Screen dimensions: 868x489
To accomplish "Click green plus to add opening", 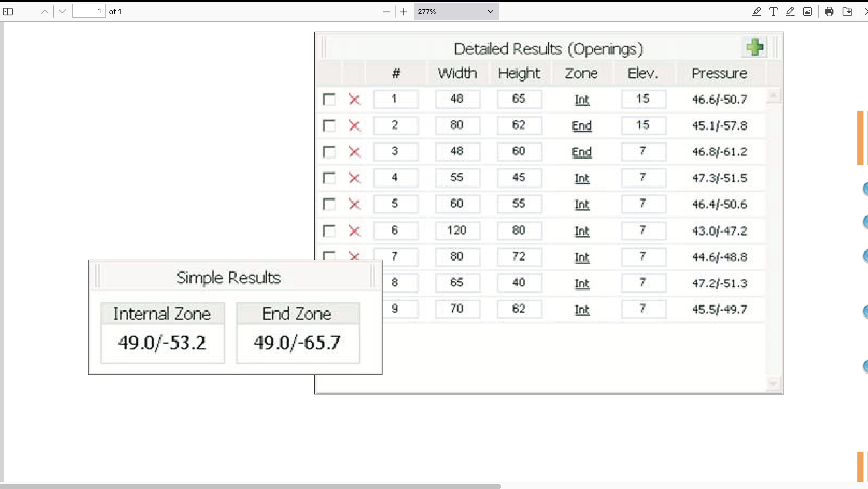I will click(x=755, y=47).
